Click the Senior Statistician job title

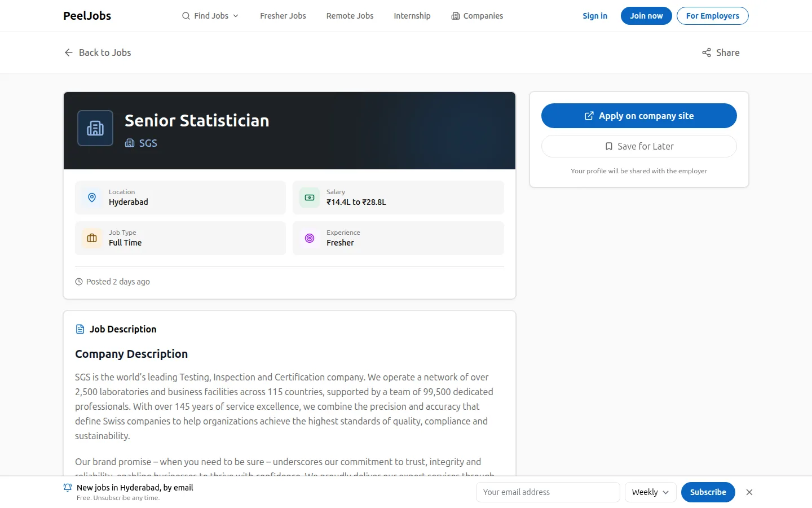click(x=197, y=121)
